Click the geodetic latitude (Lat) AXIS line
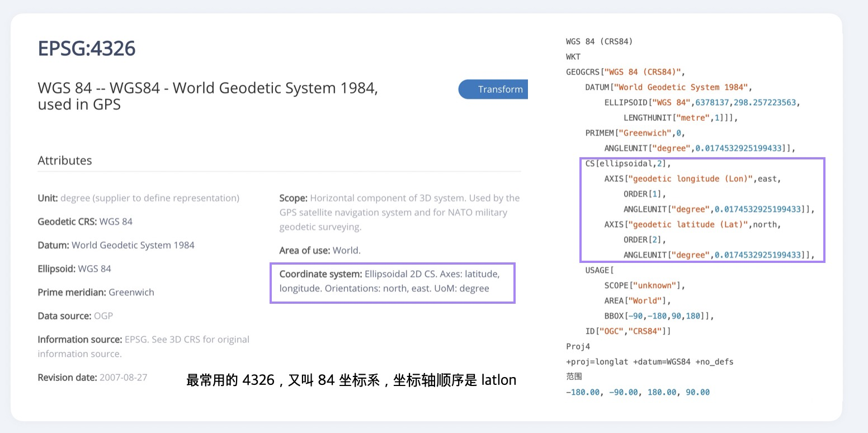This screenshot has width=868, height=433. pyautogui.click(x=692, y=224)
